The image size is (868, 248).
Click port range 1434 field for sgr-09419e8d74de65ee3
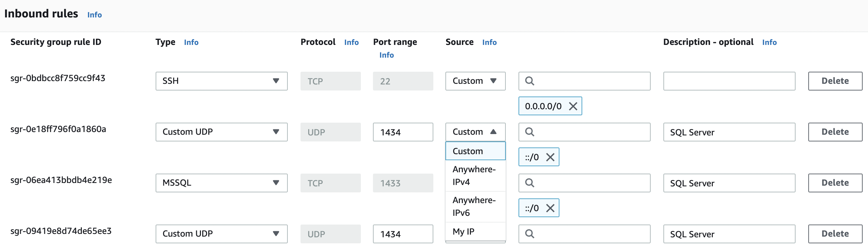[x=403, y=234]
